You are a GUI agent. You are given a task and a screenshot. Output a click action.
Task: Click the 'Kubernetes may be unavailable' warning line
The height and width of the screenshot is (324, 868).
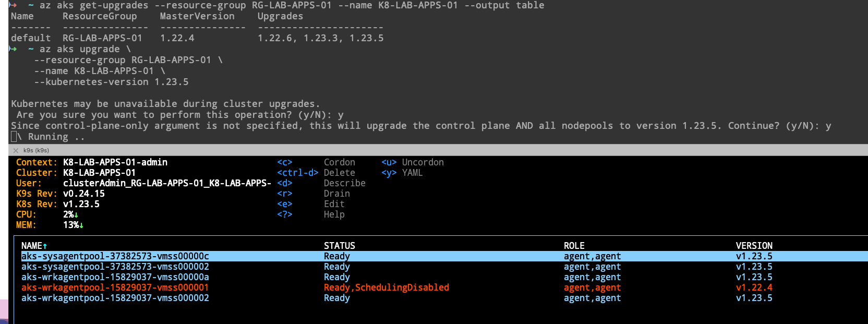165,104
